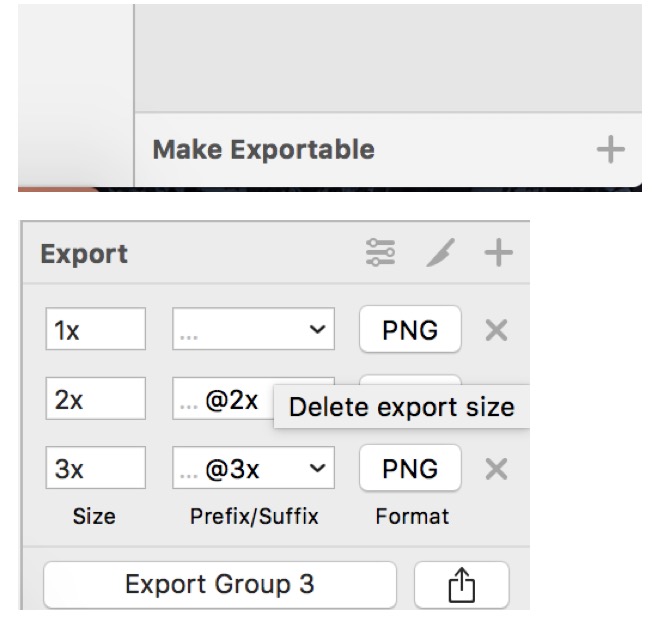Add a new export size with Export plus icon
The width and height of the screenshot is (654, 638).
pos(498,254)
